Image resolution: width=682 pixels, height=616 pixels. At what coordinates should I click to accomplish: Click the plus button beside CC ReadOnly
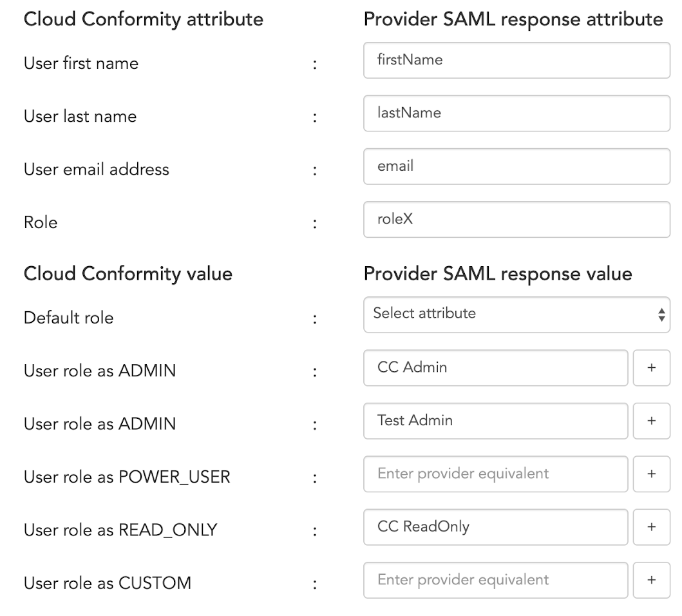651,527
